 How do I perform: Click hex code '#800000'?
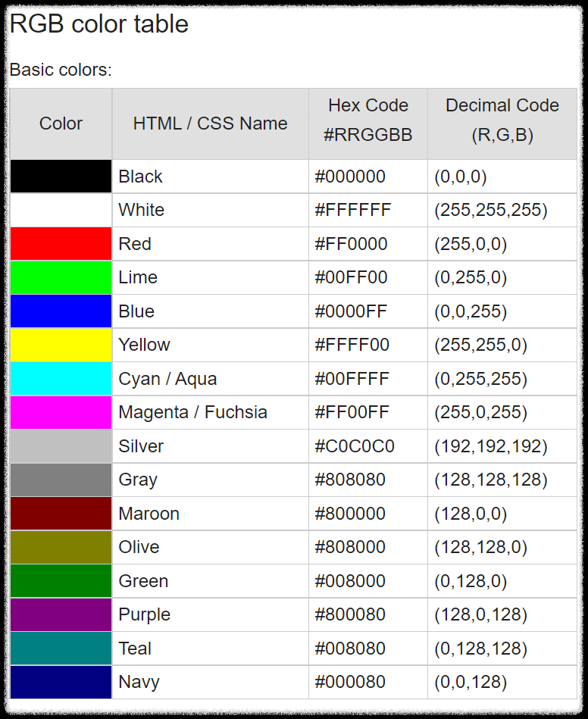pos(350,514)
